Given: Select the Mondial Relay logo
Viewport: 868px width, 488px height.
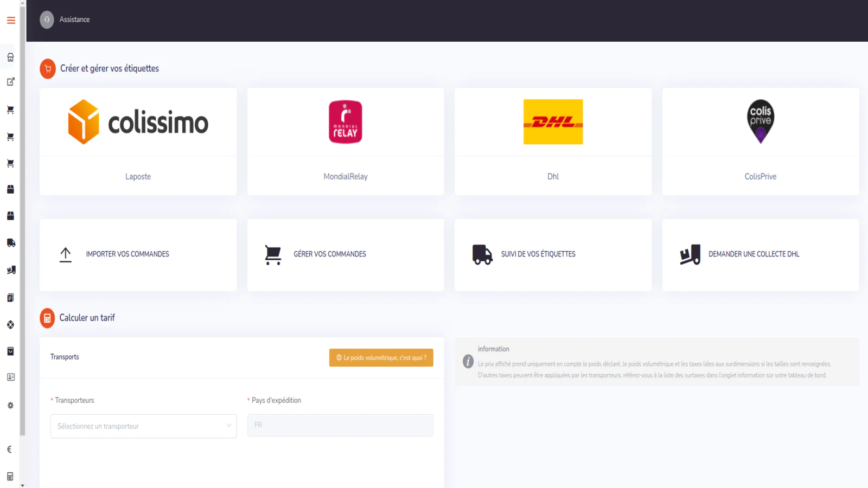Looking at the screenshot, I should point(346,122).
